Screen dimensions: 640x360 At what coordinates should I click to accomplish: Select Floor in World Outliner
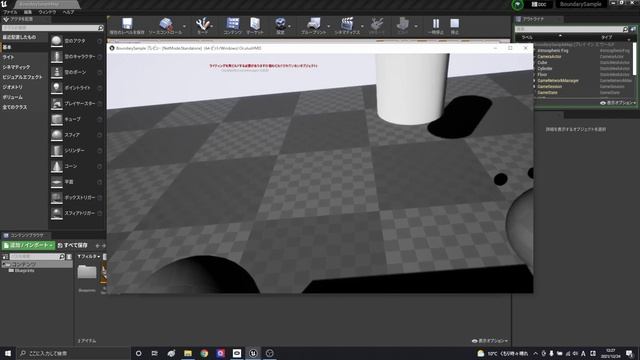click(x=542, y=75)
